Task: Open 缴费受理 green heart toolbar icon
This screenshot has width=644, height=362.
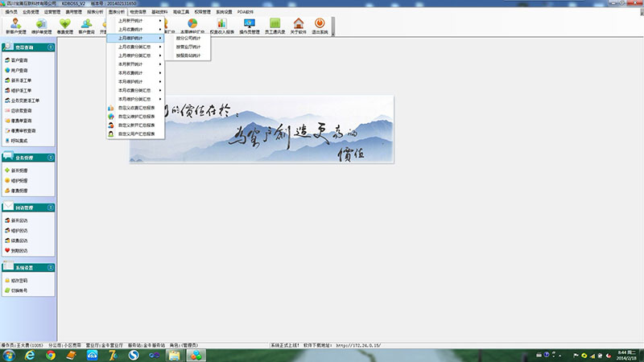Action: (65, 27)
